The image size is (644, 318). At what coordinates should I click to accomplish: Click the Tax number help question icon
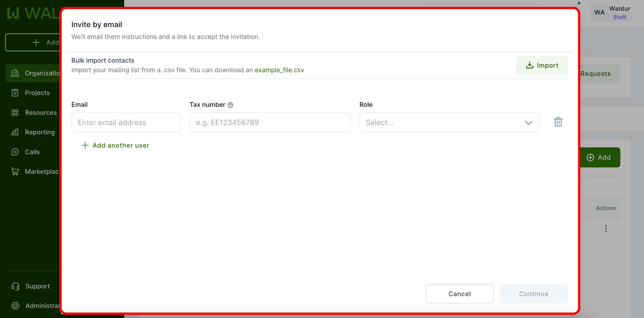click(230, 105)
